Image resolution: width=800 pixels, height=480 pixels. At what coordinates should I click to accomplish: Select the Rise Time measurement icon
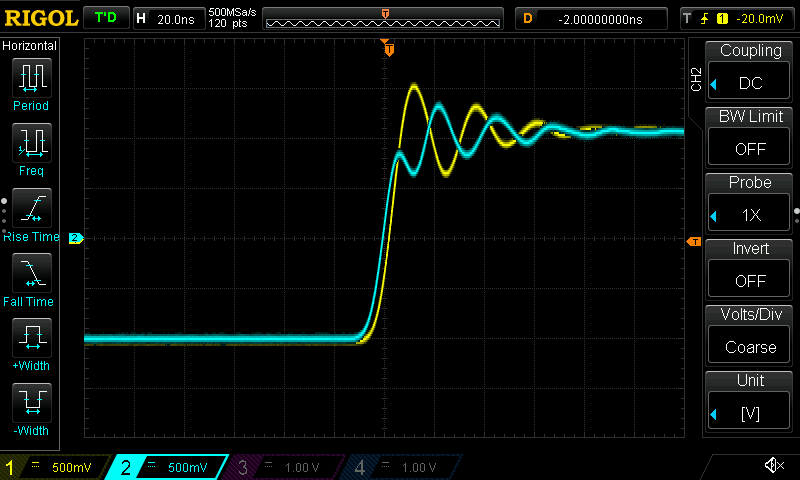(32, 208)
